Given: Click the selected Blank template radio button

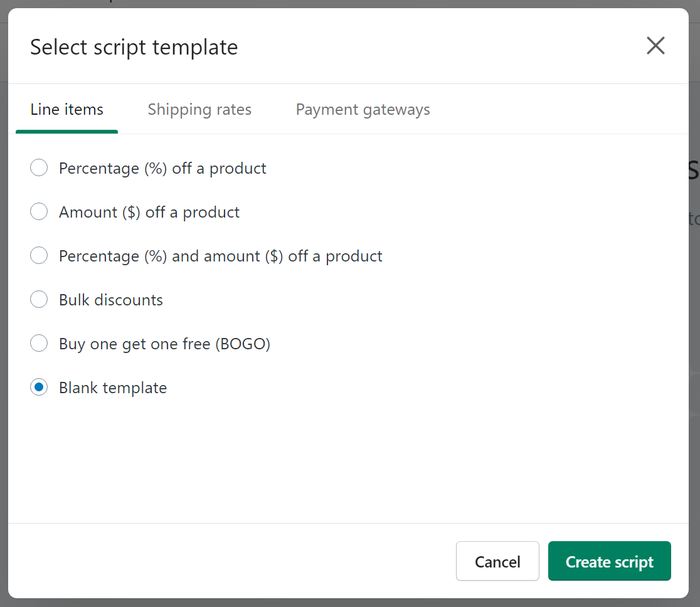Looking at the screenshot, I should [x=39, y=388].
